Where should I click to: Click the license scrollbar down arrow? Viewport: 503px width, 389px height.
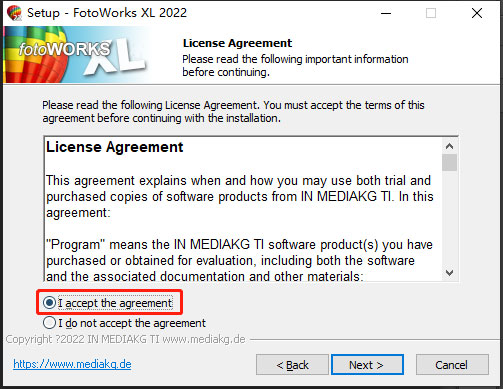[449, 273]
